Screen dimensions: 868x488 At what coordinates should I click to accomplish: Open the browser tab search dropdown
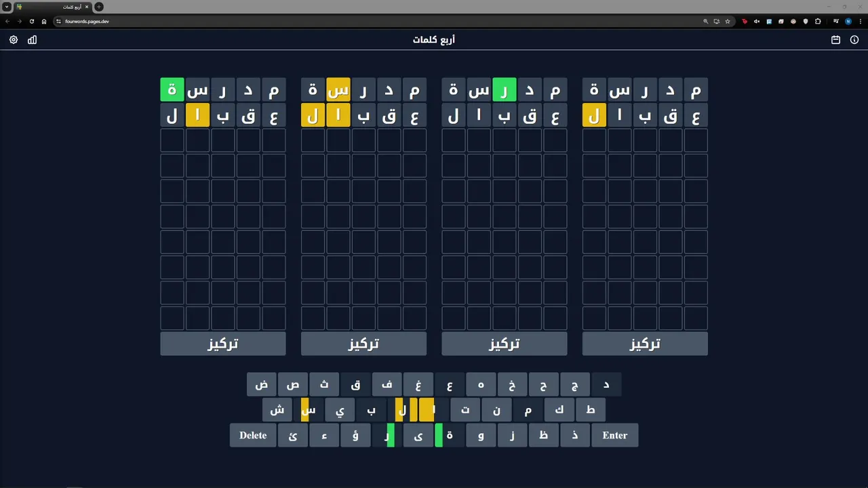click(7, 7)
